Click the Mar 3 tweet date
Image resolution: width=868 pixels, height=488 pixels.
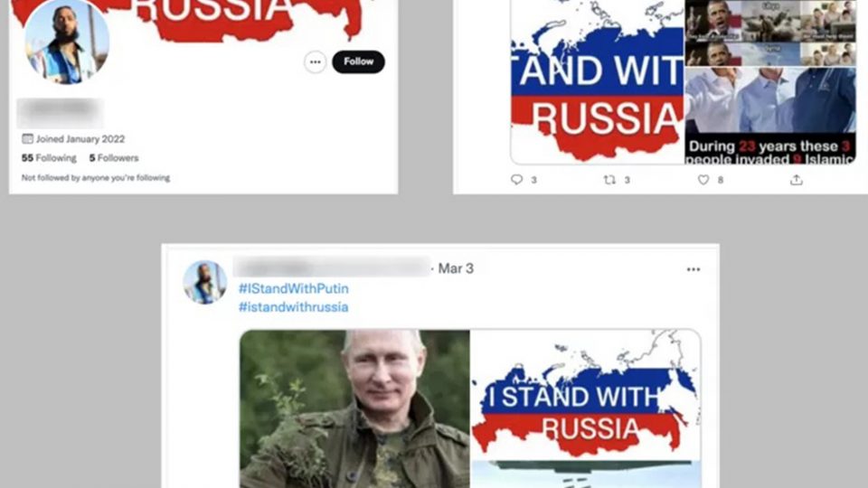coord(456,268)
